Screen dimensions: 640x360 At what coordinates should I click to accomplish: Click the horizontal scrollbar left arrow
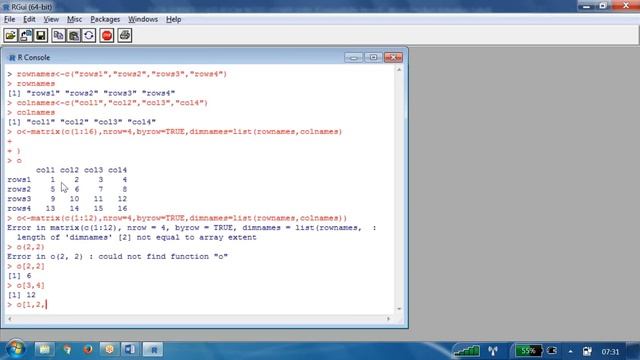click(10, 318)
